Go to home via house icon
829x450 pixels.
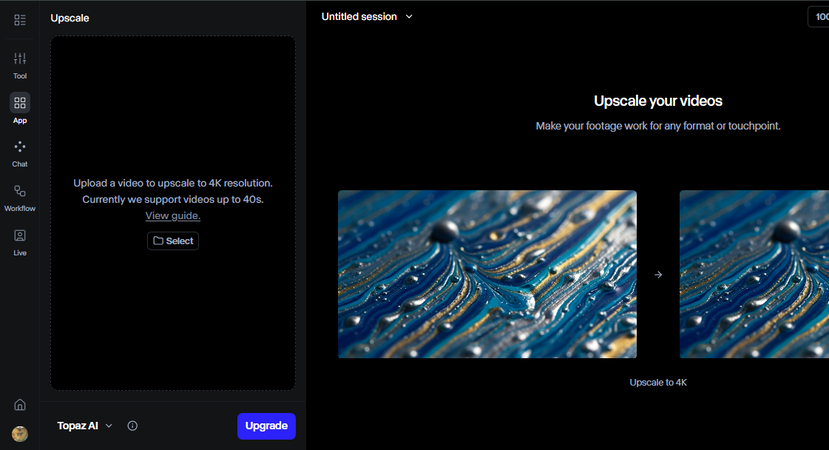(x=20, y=405)
